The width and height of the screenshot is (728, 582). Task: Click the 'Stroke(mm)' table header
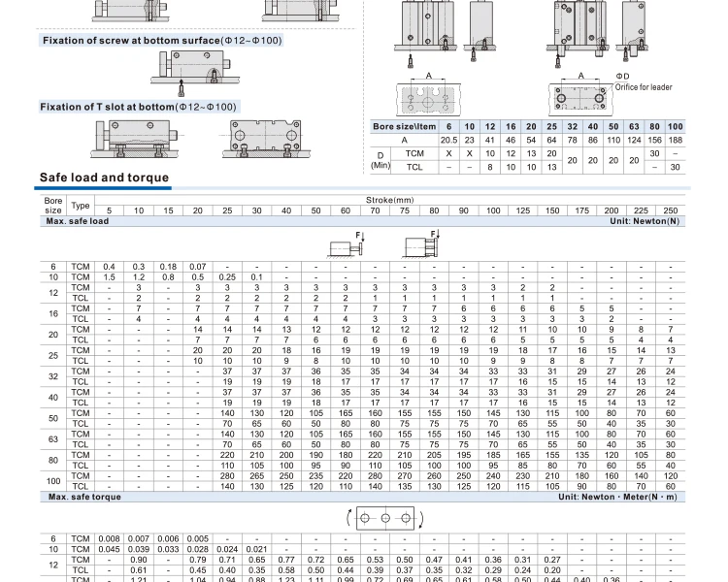click(x=389, y=200)
